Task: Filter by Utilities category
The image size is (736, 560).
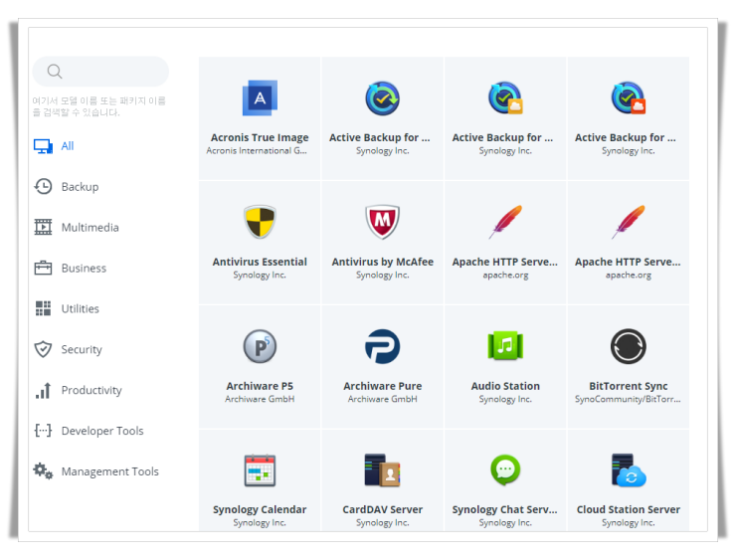Action: [x=81, y=309]
